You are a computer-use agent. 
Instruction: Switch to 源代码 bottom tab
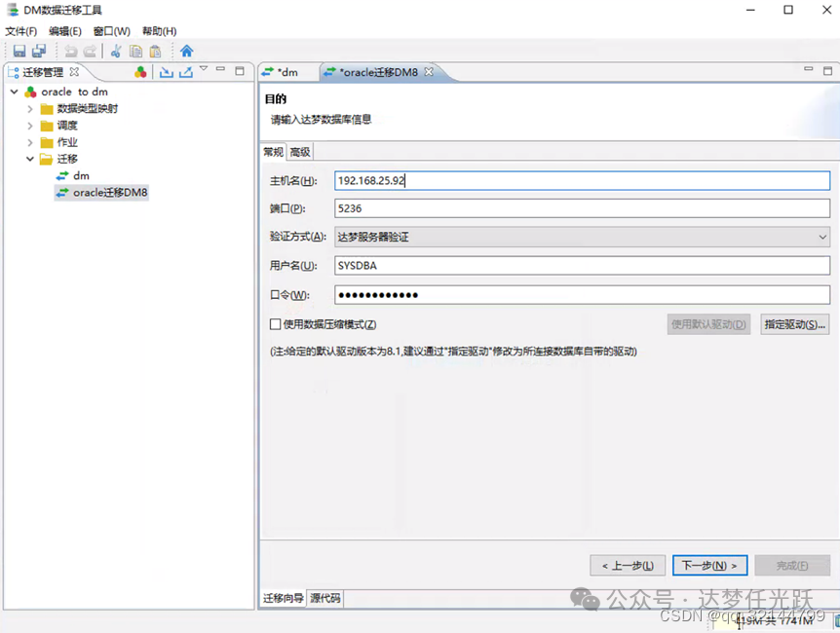point(325,598)
